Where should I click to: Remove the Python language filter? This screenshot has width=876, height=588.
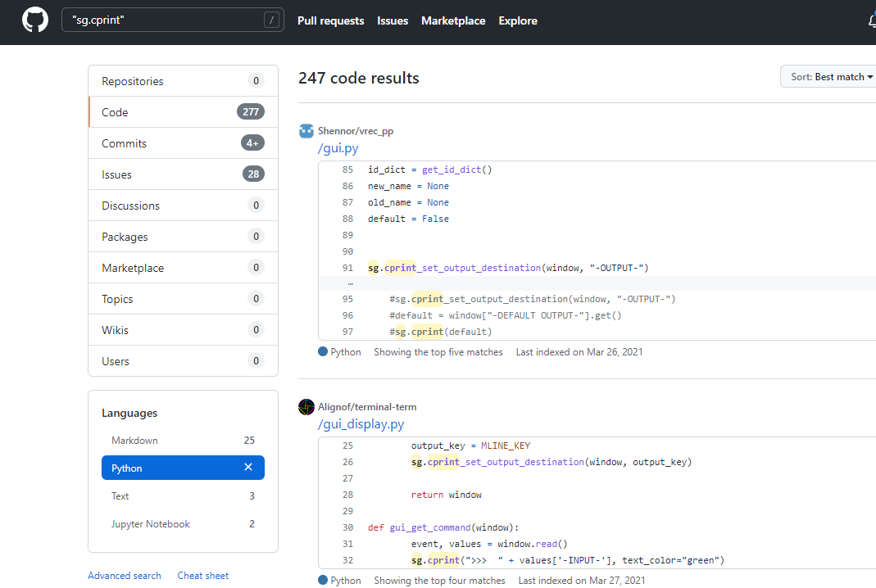[x=248, y=468]
